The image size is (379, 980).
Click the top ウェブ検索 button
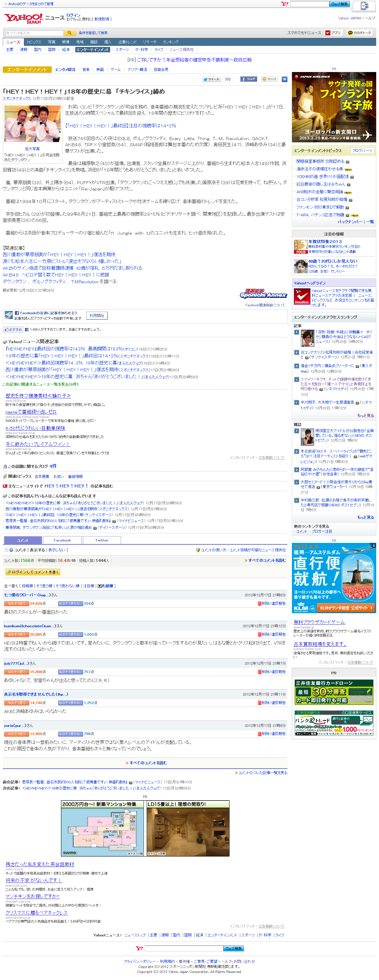point(339,4)
